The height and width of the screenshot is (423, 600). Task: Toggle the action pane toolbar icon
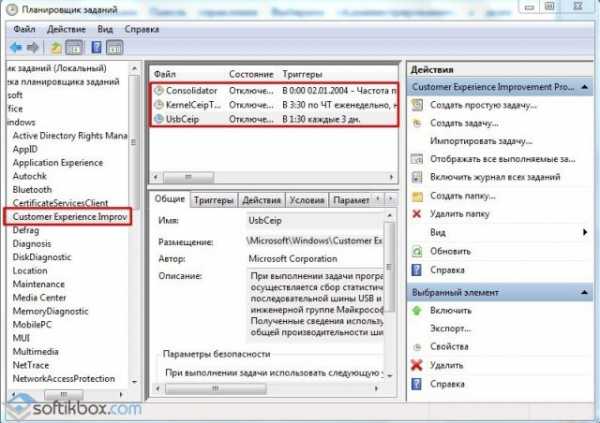pyautogui.click(x=114, y=48)
